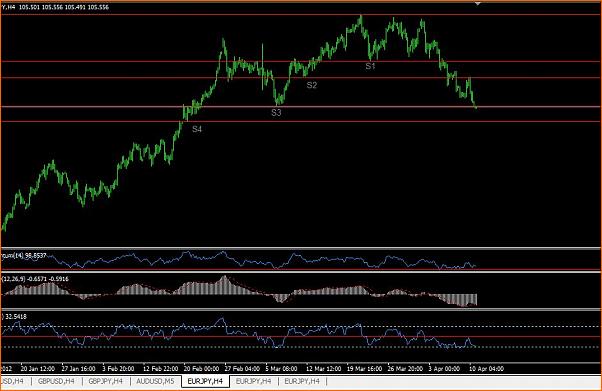The image size is (602, 391).
Task: Select the S3 text label on chart
Action: tap(276, 113)
